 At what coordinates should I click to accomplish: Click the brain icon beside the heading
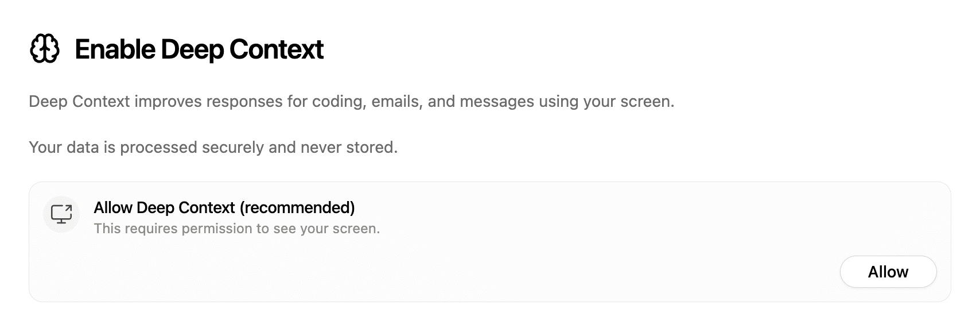(44, 49)
